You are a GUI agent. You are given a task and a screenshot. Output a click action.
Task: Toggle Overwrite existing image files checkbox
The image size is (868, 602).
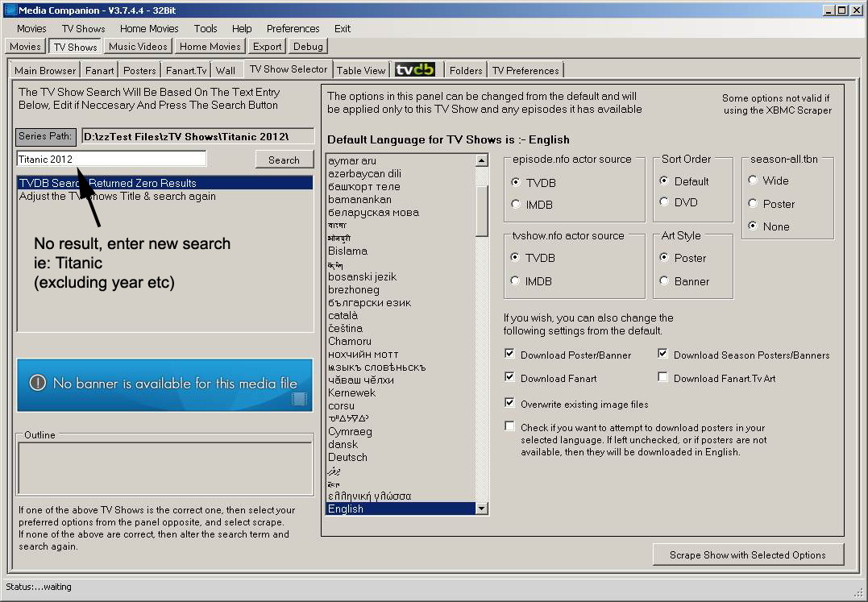pyautogui.click(x=510, y=403)
